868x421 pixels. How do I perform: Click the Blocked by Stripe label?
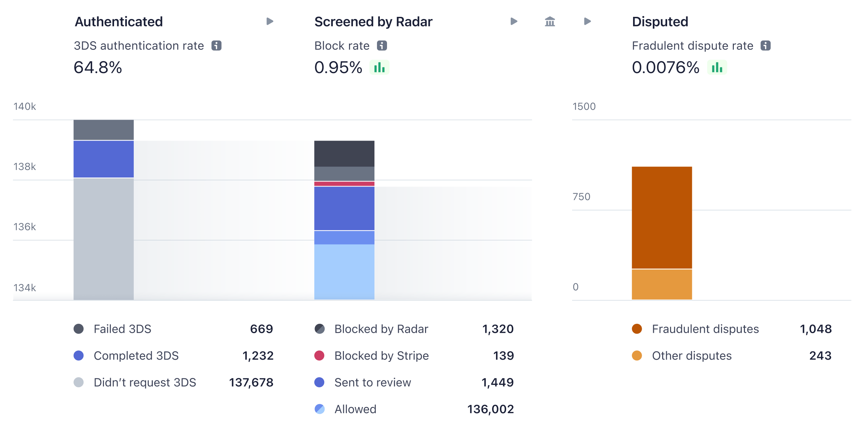(382, 356)
